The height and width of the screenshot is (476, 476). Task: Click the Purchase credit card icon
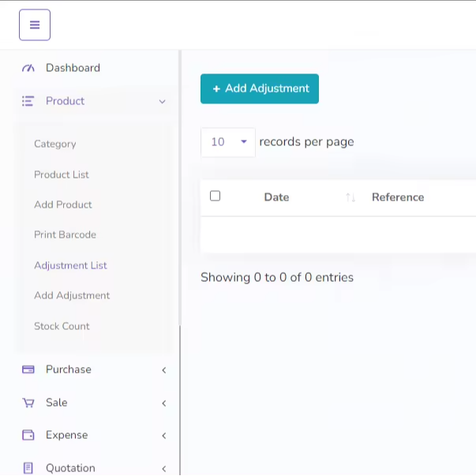28,369
